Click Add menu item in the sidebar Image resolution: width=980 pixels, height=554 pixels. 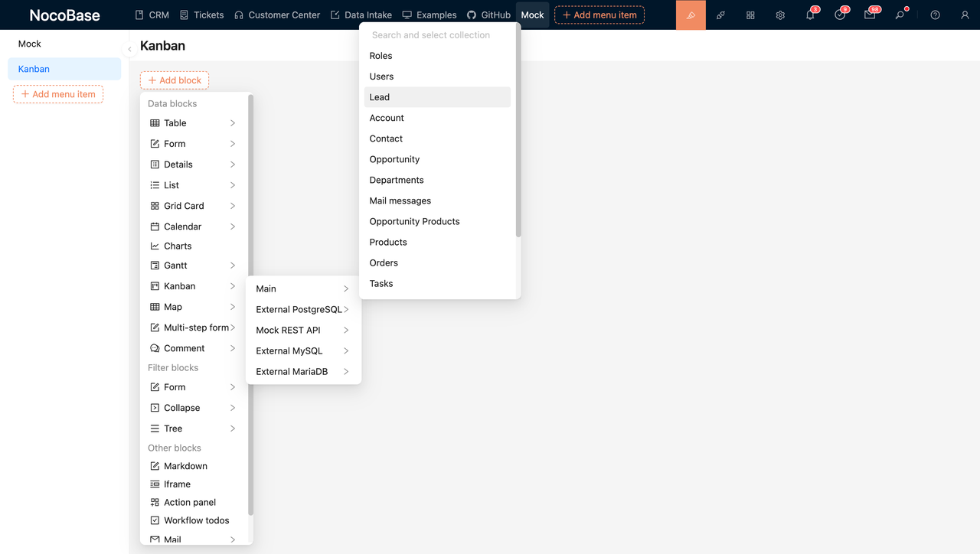tap(57, 93)
